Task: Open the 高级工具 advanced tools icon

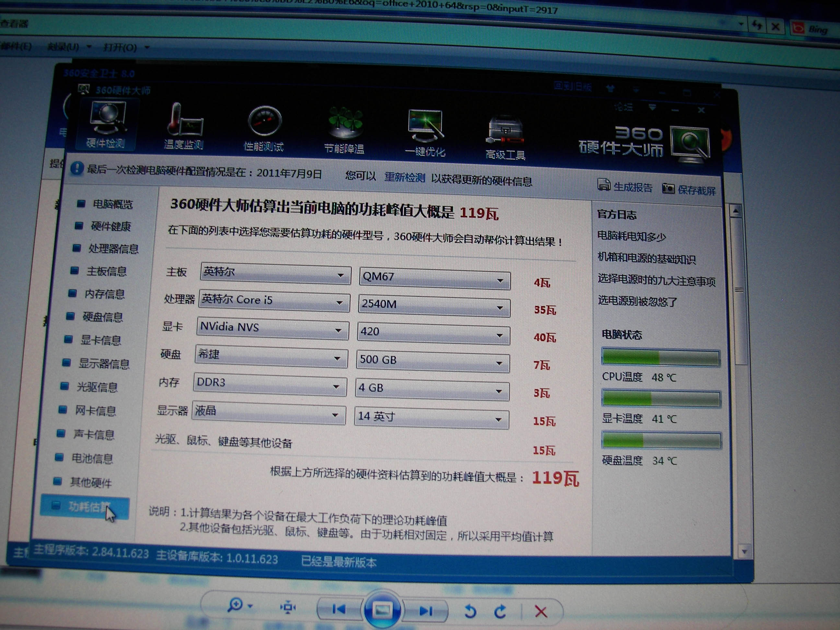Action: click(x=506, y=137)
